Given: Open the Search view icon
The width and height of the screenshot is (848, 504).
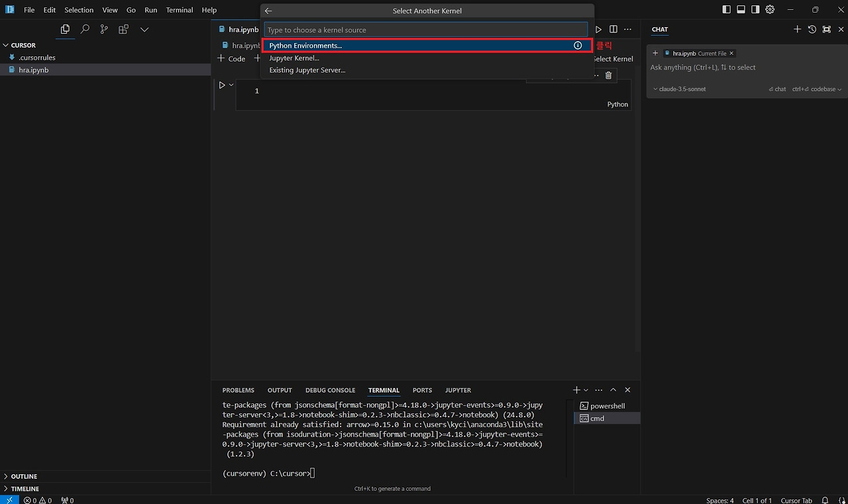Looking at the screenshot, I should (85, 29).
